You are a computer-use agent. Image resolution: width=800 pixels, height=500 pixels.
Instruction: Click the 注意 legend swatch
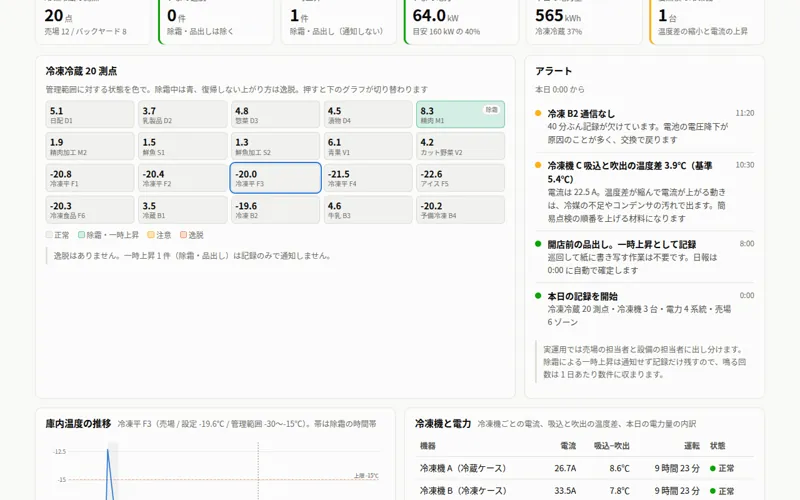coord(151,235)
